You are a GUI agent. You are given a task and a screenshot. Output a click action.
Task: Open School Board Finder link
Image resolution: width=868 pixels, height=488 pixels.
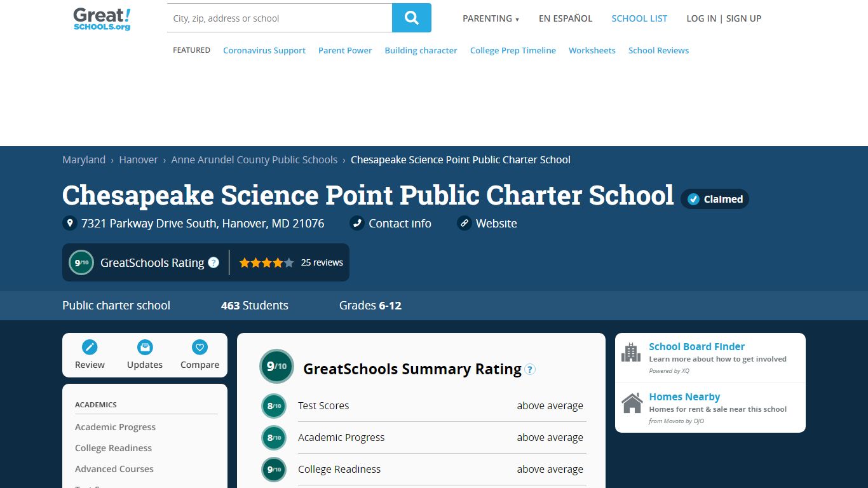pyautogui.click(x=696, y=346)
